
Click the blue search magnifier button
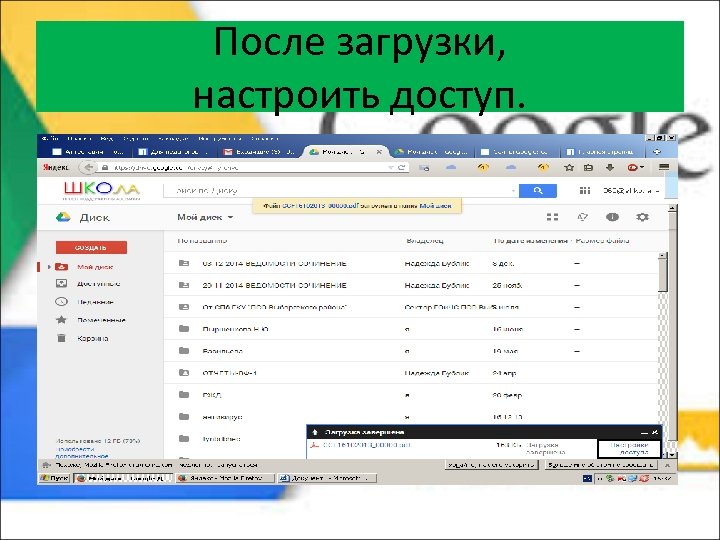(538, 191)
